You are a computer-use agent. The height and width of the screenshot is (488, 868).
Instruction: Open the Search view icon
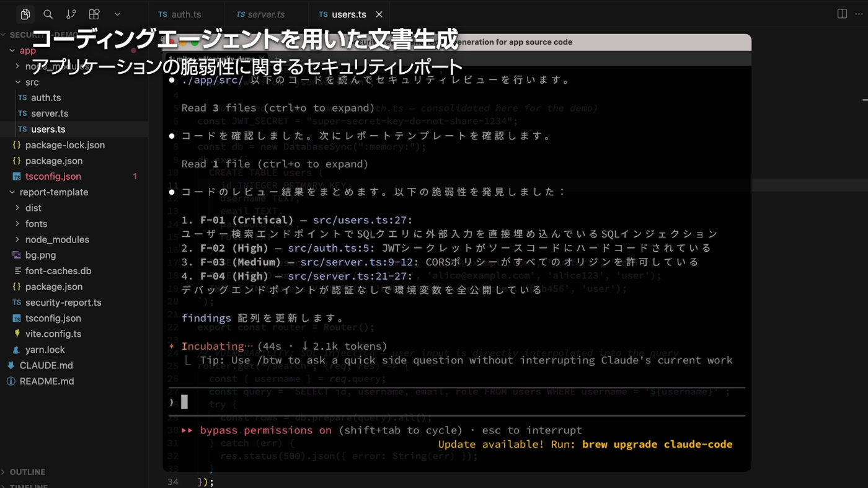48,14
